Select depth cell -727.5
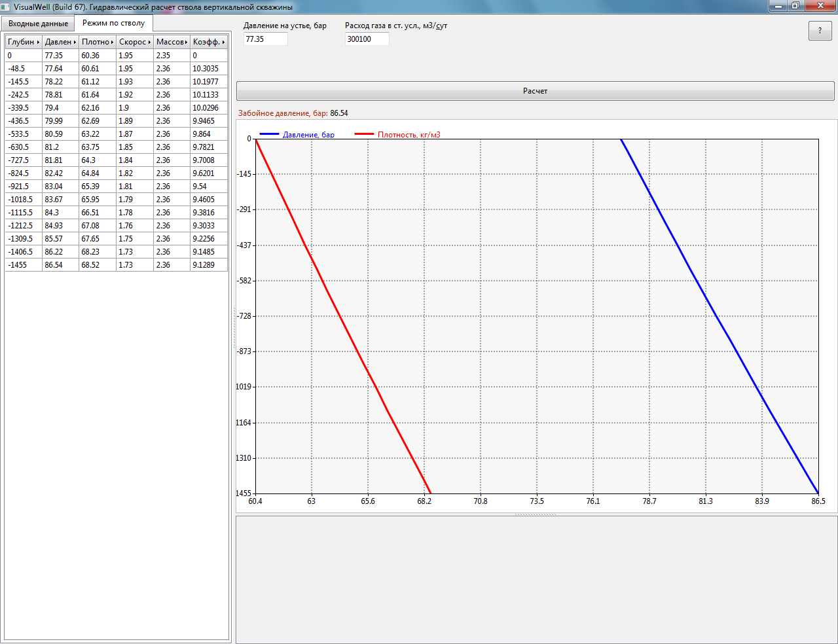 (x=24, y=160)
